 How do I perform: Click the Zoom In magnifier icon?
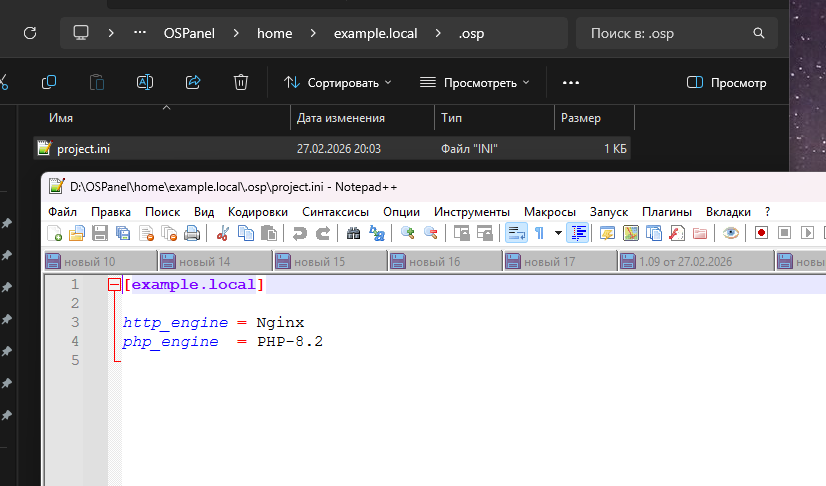(x=408, y=233)
